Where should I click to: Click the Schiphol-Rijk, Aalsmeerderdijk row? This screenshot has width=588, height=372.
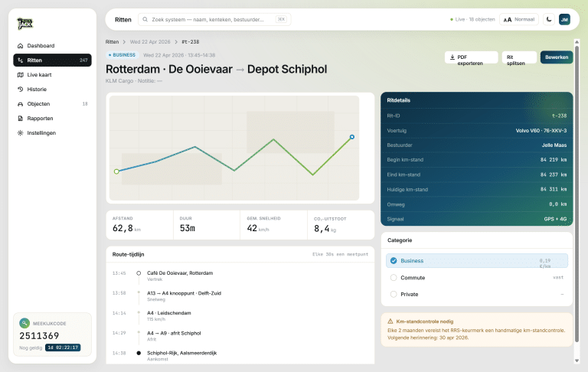coord(240,356)
